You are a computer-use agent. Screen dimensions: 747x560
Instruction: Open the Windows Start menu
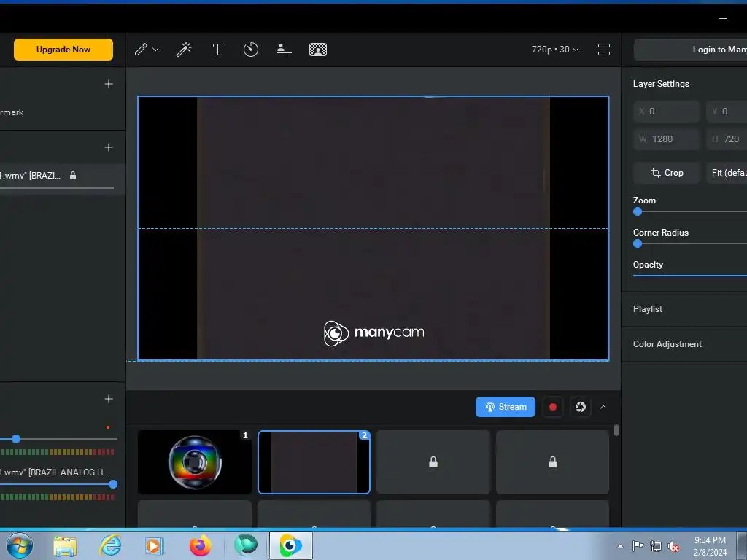(20, 545)
